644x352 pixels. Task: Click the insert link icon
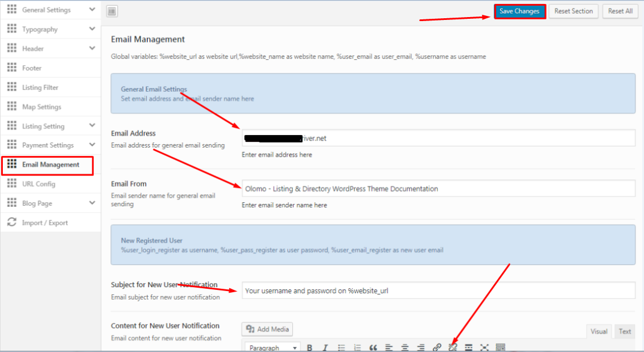pyautogui.click(x=437, y=347)
